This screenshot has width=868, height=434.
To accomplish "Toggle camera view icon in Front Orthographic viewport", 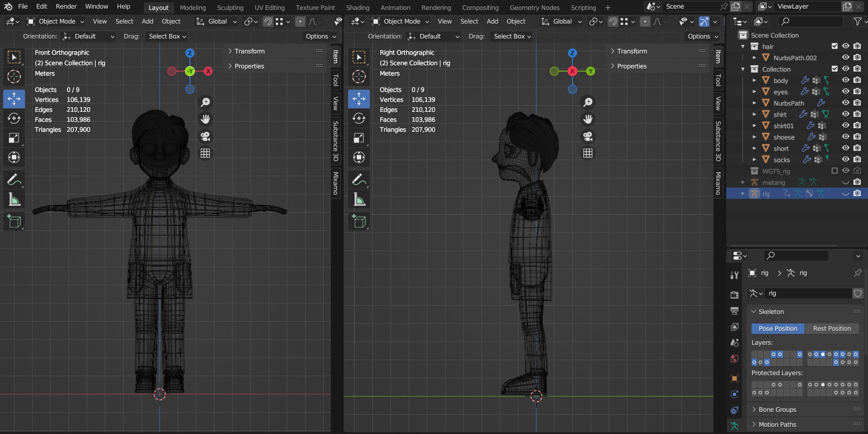I will pyautogui.click(x=205, y=136).
